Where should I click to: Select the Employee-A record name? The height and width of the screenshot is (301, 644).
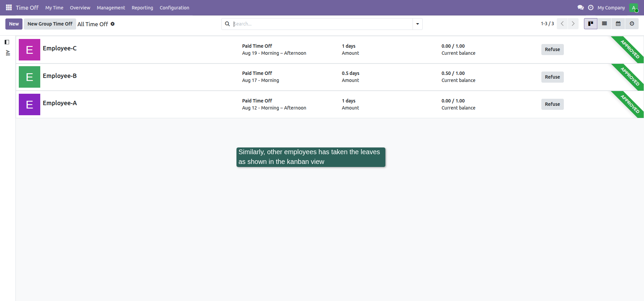60,103
